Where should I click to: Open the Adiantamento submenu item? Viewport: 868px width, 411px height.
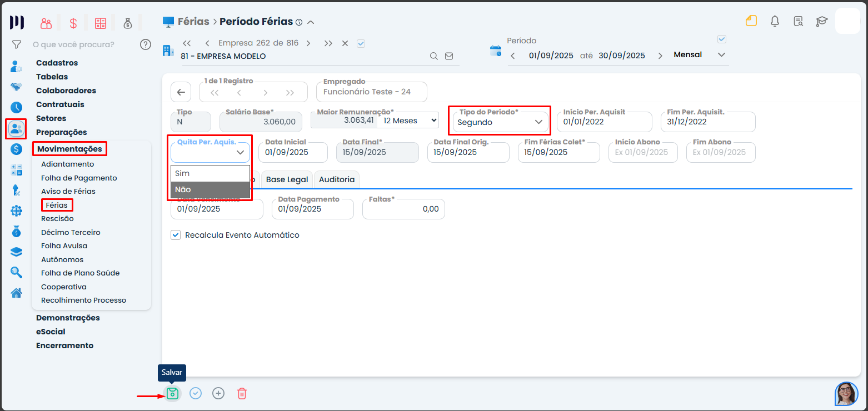[68, 164]
